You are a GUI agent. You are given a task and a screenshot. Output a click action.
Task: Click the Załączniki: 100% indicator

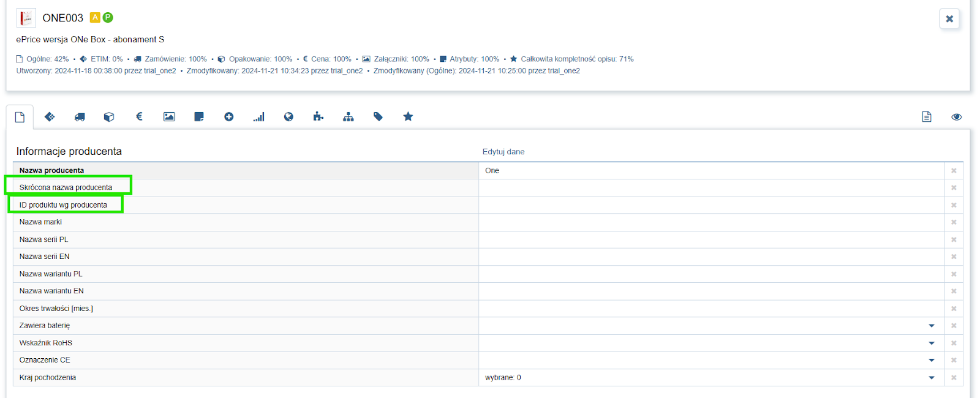point(396,59)
